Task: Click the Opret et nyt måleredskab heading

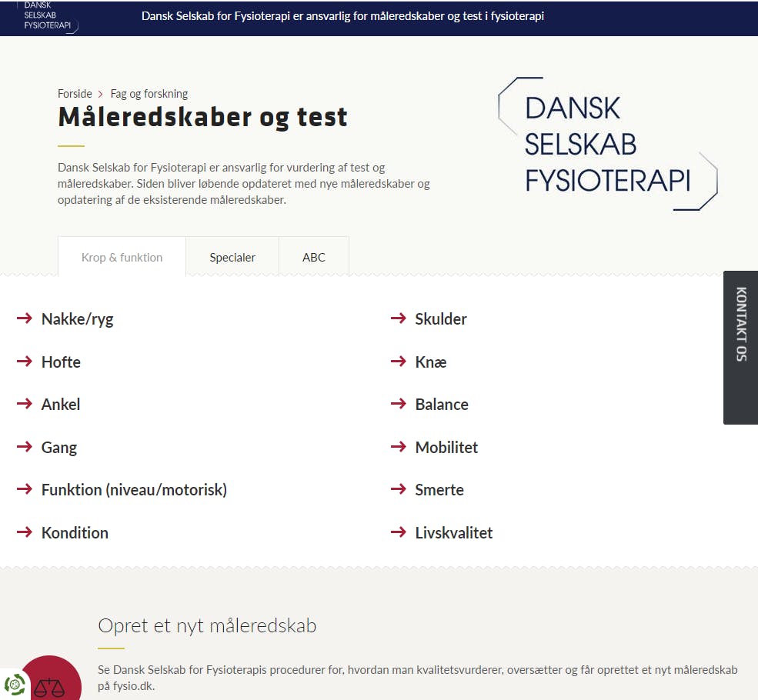Action: click(207, 625)
